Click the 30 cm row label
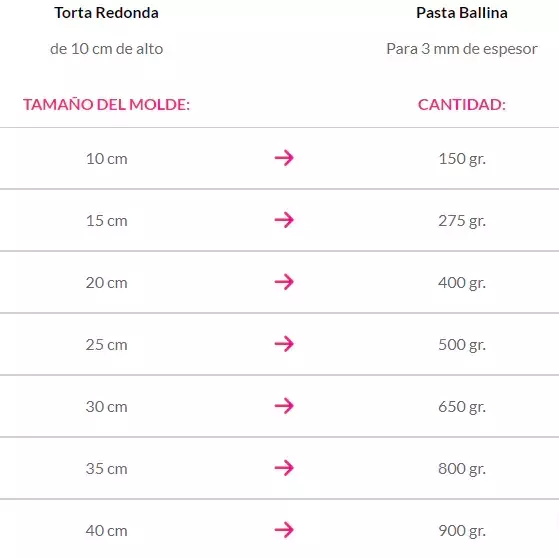Image resolution: width=559 pixels, height=558 pixels. [107, 407]
